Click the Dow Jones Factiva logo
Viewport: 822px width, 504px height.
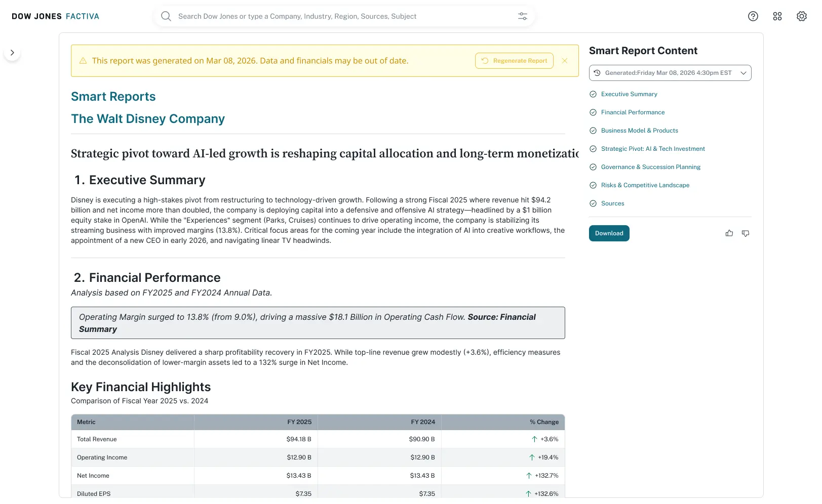pyautogui.click(x=55, y=16)
